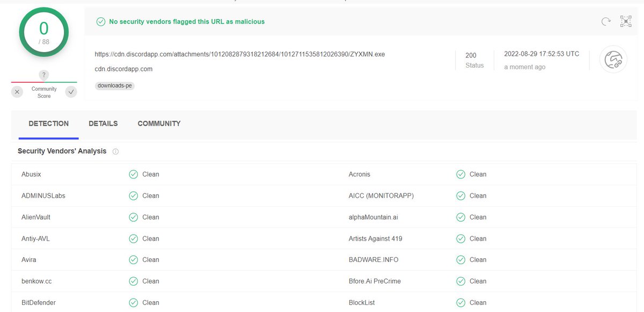This screenshot has width=644, height=312.
Task: Click the info icon beside Security Vendors' Analysis
Action: [x=115, y=151]
